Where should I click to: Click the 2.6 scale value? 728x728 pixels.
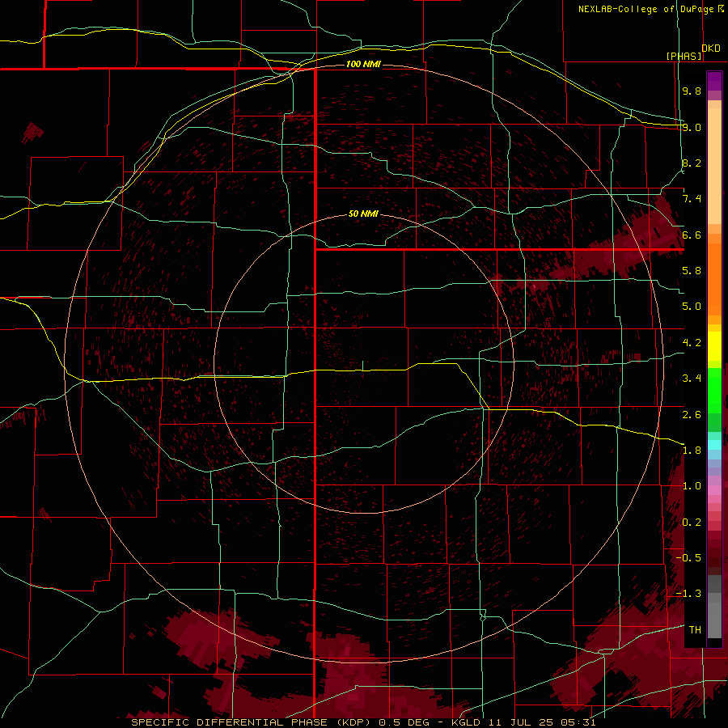[692, 415]
